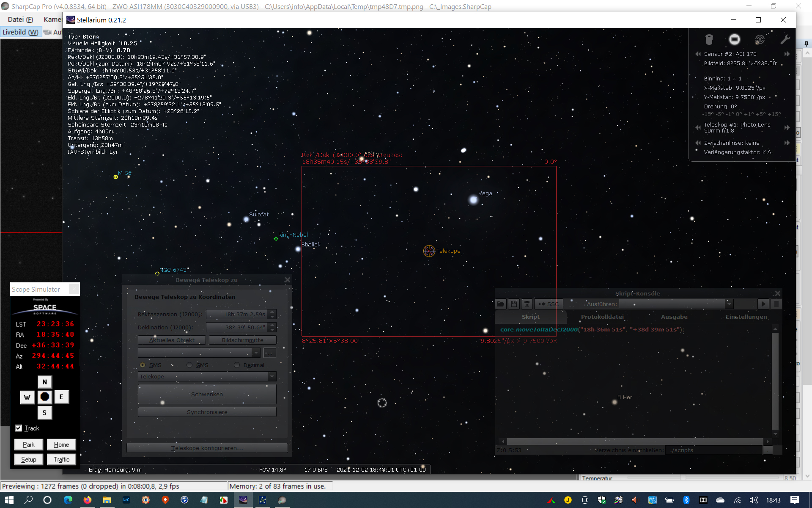Toggle Track checkbox in Scope Simulator
The image size is (812, 508).
(x=19, y=428)
